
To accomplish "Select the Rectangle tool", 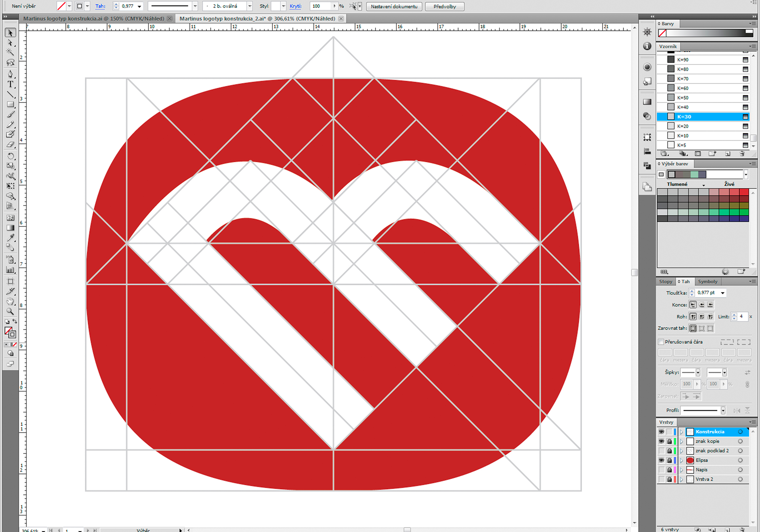I will tap(10, 104).
